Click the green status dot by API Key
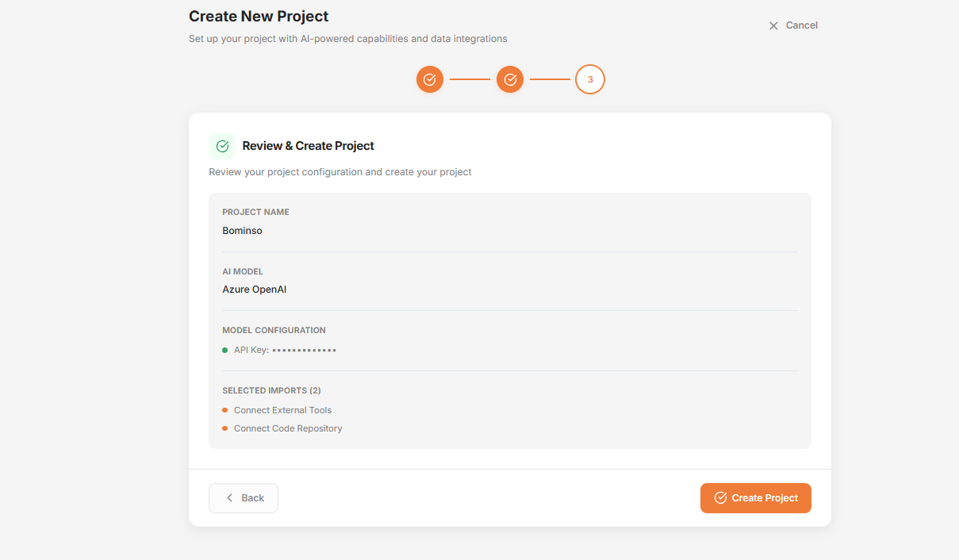This screenshot has height=560, width=959. coord(225,350)
